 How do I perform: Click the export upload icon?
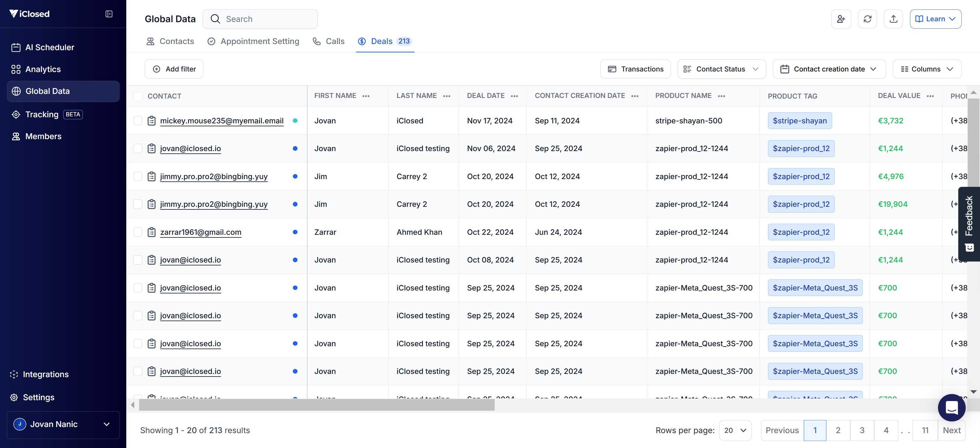893,19
